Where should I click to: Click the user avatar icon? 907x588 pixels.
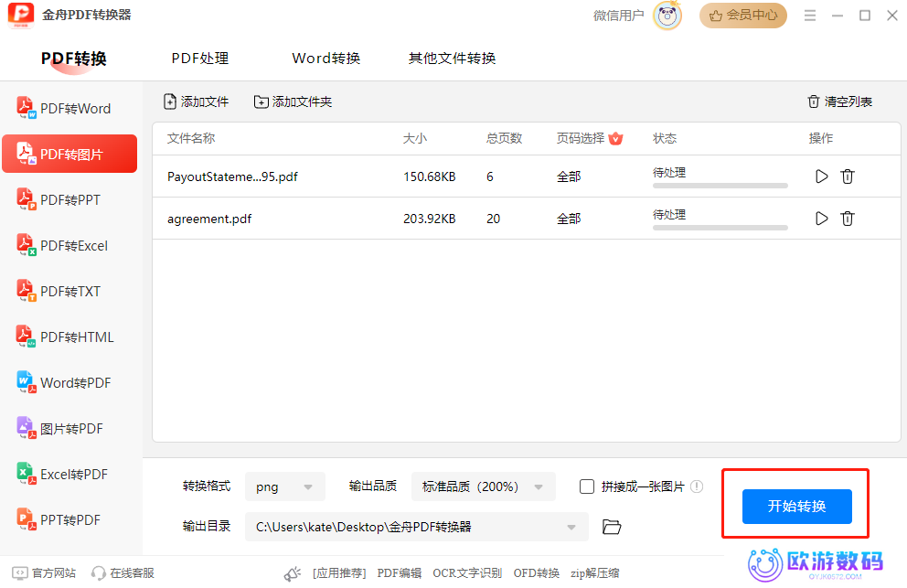pyautogui.click(x=667, y=16)
